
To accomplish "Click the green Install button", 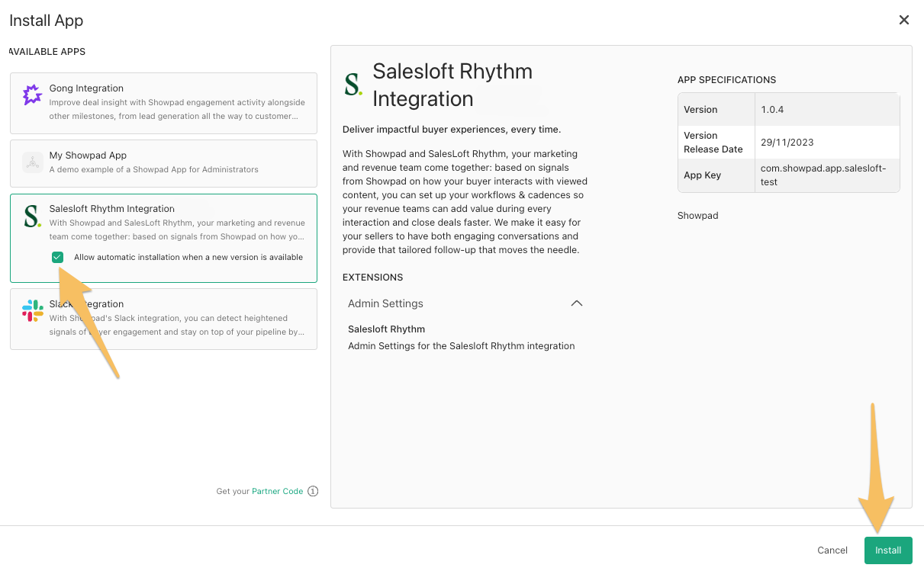I will click(888, 550).
